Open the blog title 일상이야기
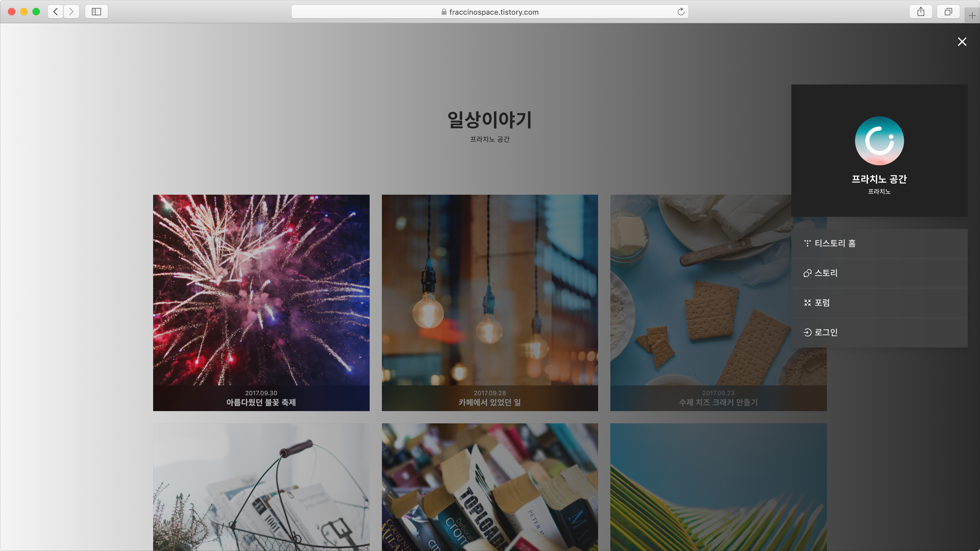 tap(490, 121)
